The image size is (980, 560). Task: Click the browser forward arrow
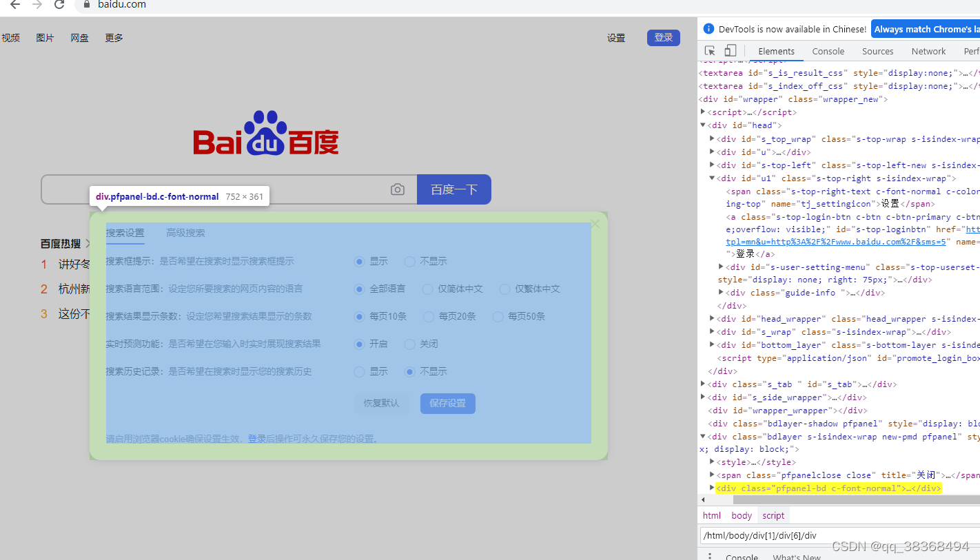point(37,5)
